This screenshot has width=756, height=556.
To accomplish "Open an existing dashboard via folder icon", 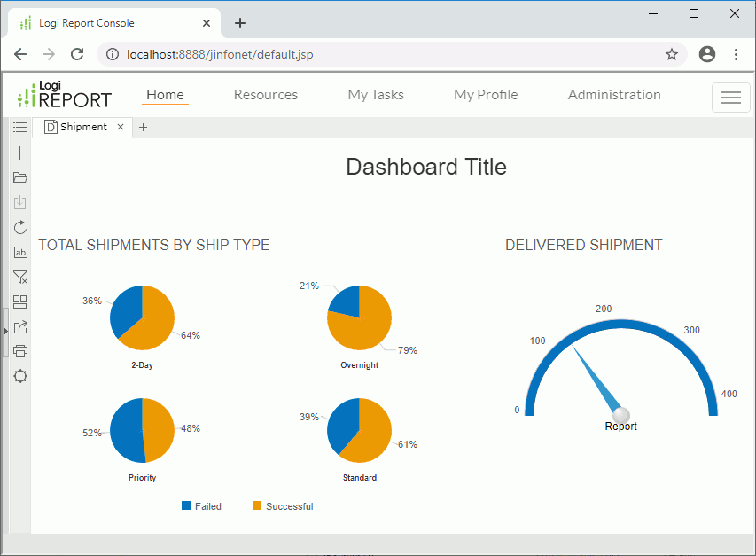I will coord(19,177).
